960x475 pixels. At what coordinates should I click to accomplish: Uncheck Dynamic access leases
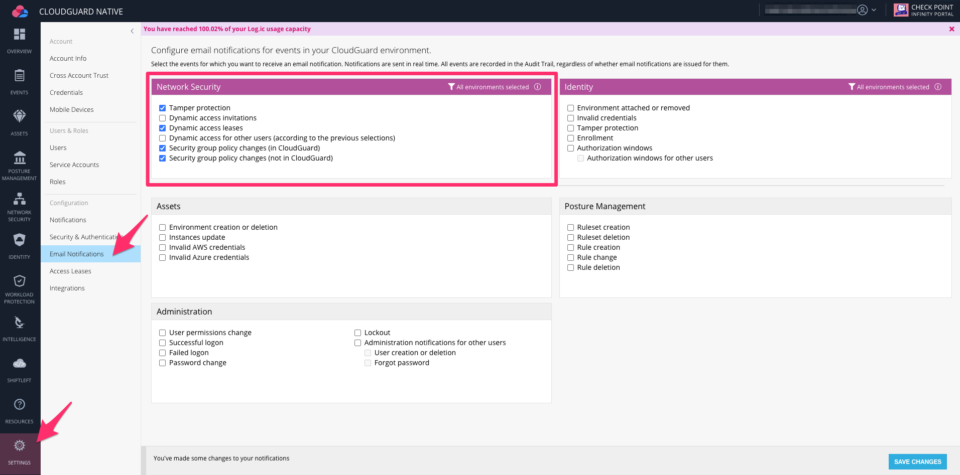(x=162, y=128)
